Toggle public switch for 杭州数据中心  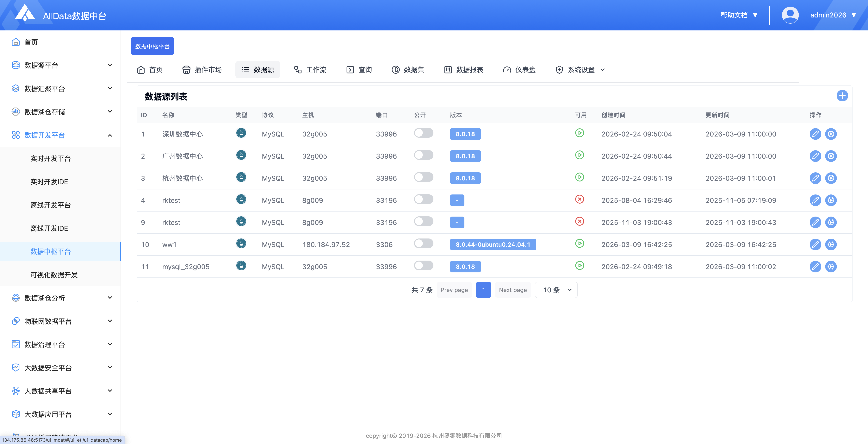(x=423, y=177)
